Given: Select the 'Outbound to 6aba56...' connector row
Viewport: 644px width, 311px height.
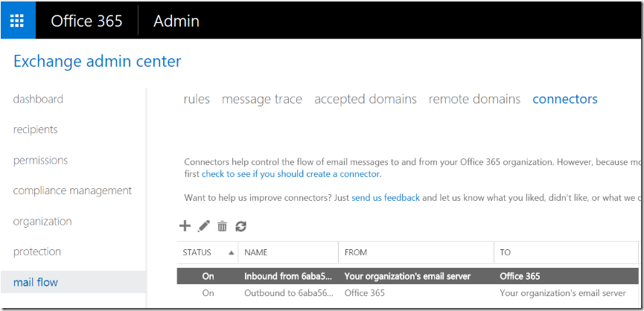Looking at the screenshot, I should (x=408, y=293).
